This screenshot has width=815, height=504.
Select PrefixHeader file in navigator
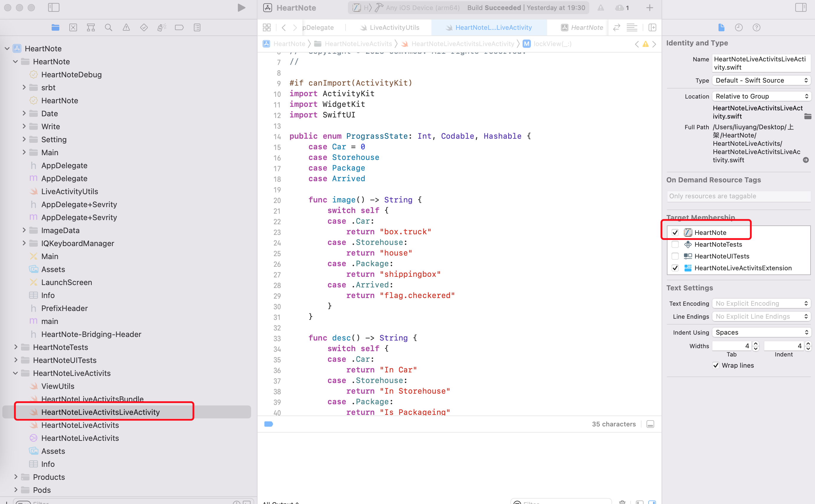click(64, 308)
